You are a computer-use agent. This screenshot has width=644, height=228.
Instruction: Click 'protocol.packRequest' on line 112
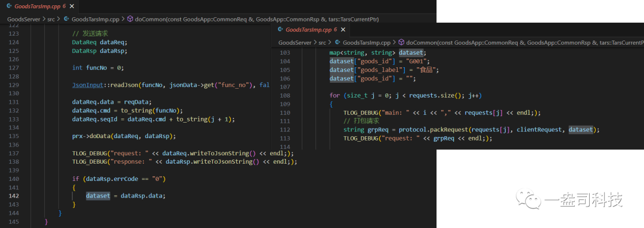(x=434, y=130)
